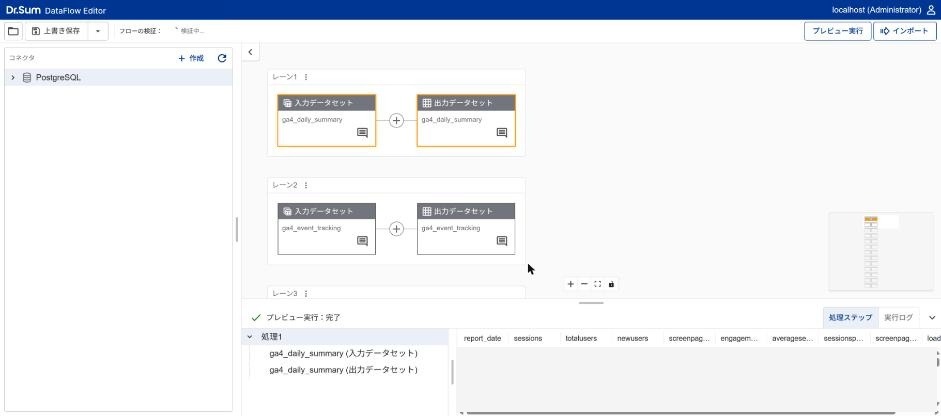Add a step between ga4_event_tracking nodes

[396, 229]
